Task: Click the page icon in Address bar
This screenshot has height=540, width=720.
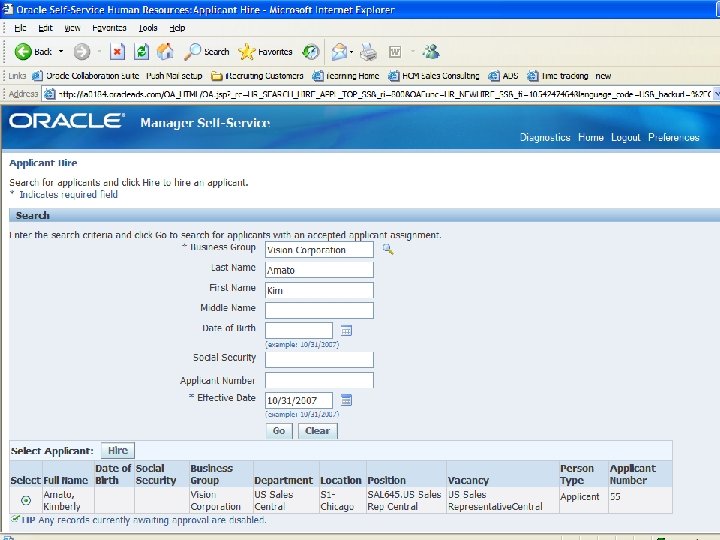Action: click(49, 94)
